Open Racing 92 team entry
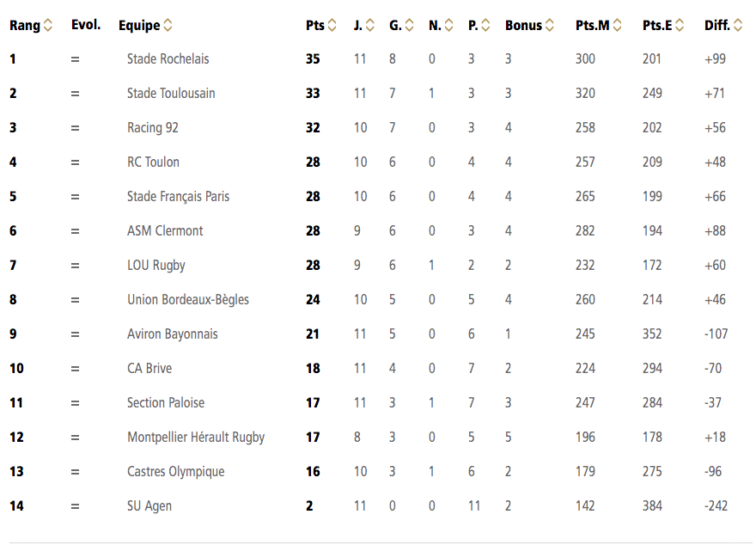This screenshot has height=545, width=756. point(153,127)
